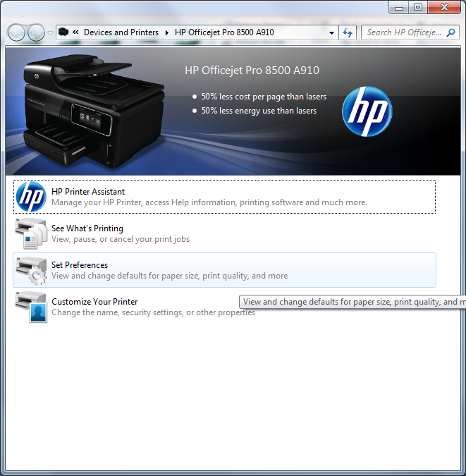Click the search magnifier icon

coord(450,32)
